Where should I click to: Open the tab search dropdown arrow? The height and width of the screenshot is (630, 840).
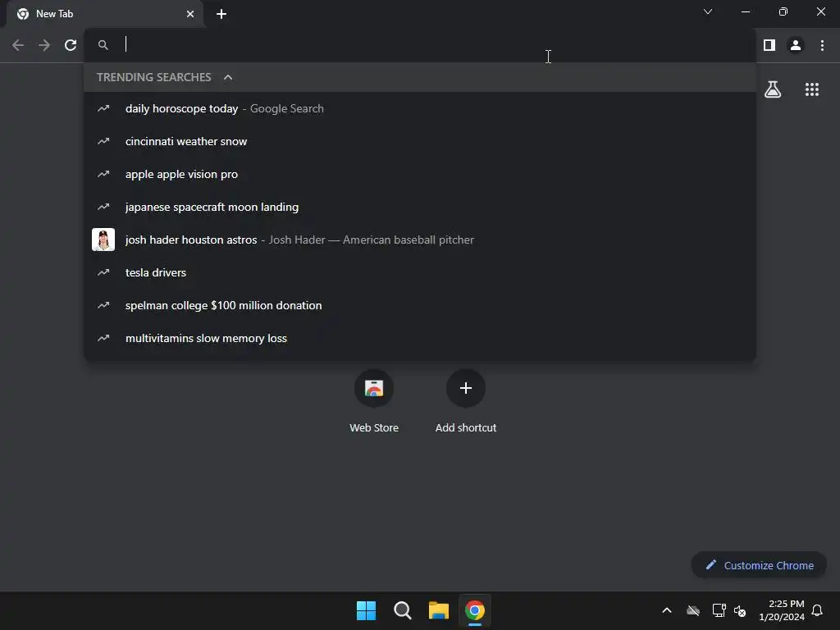click(708, 11)
